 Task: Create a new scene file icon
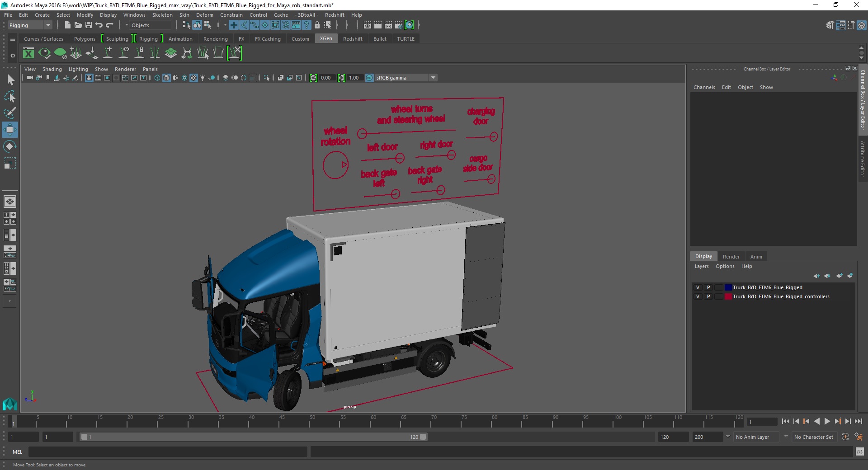(x=67, y=25)
